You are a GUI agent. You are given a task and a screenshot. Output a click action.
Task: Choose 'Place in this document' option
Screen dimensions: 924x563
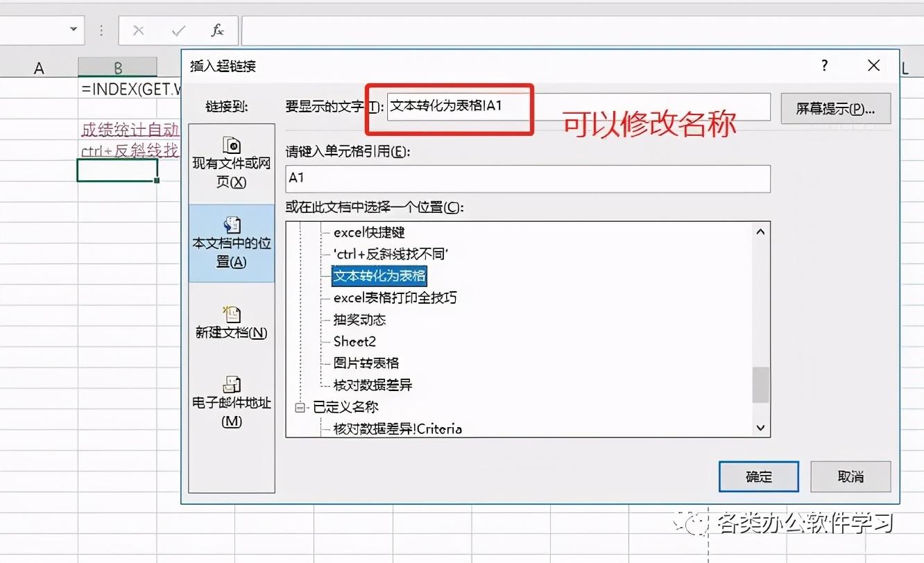click(232, 243)
